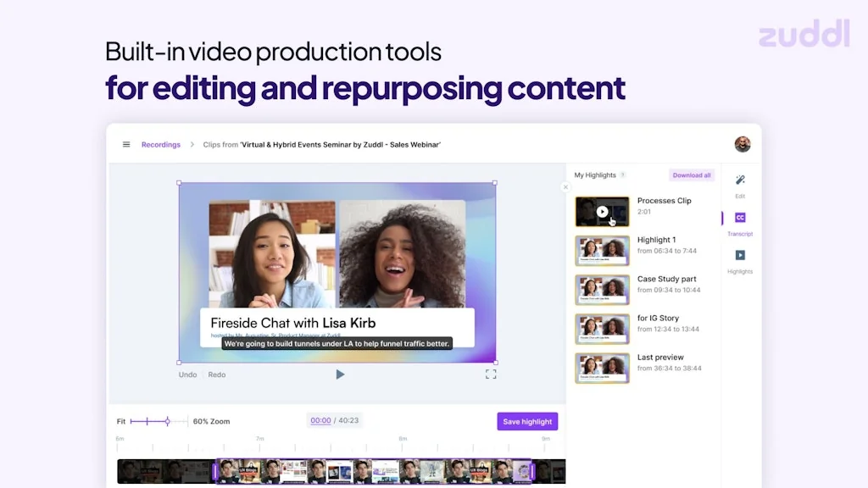Viewport: 868px width, 488px height.
Task: Click the user profile avatar
Action: [x=743, y=144]
